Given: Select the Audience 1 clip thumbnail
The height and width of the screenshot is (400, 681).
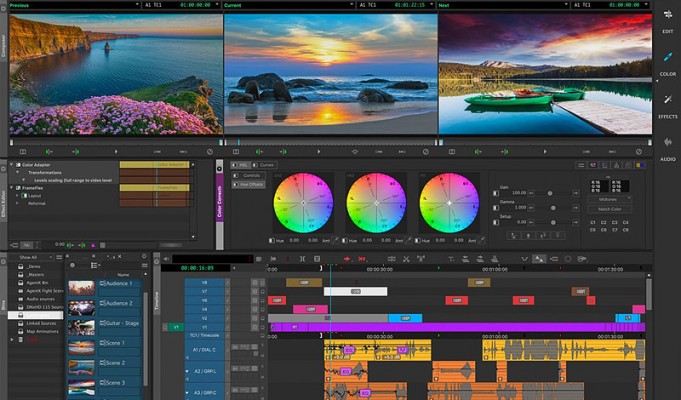Looking at the screenshot, I should click(x=81, y=288).
